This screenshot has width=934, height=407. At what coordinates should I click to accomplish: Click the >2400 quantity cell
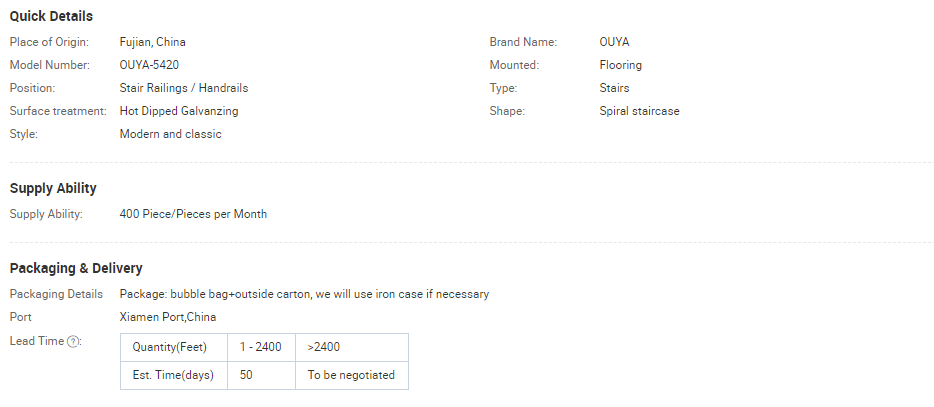pyautogui.click(x=322, y=347)
